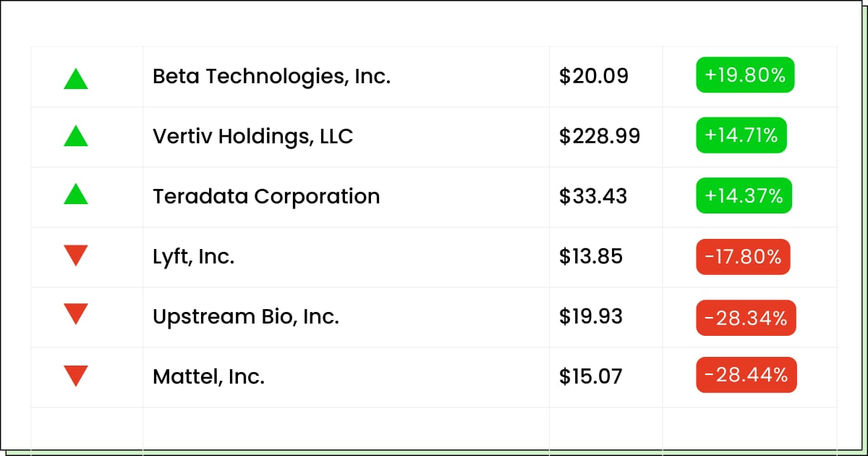The image size is (868, 456).
Task: Select the Mattel, Inc. company name
Action: 208,376
